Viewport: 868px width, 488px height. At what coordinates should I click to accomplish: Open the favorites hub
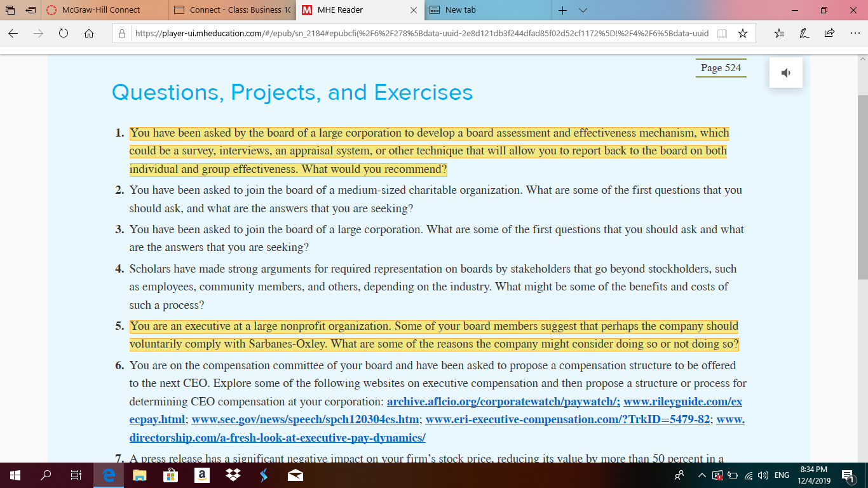pyautogui.click(x=780, y=33)
